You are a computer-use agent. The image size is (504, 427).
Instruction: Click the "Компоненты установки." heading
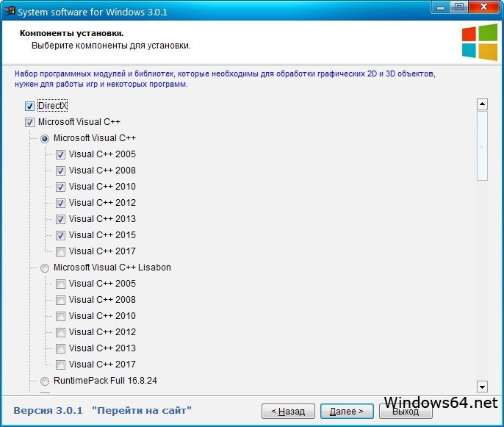coord(72,33)
